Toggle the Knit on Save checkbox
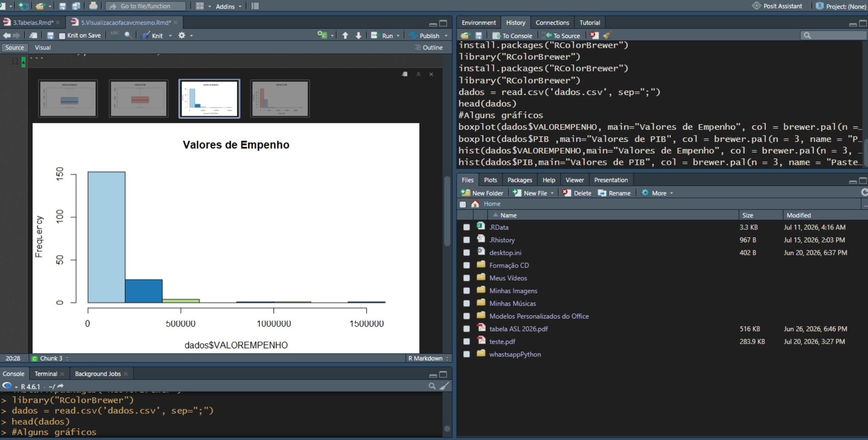This screenshot has height=440, width=868. 62,36
